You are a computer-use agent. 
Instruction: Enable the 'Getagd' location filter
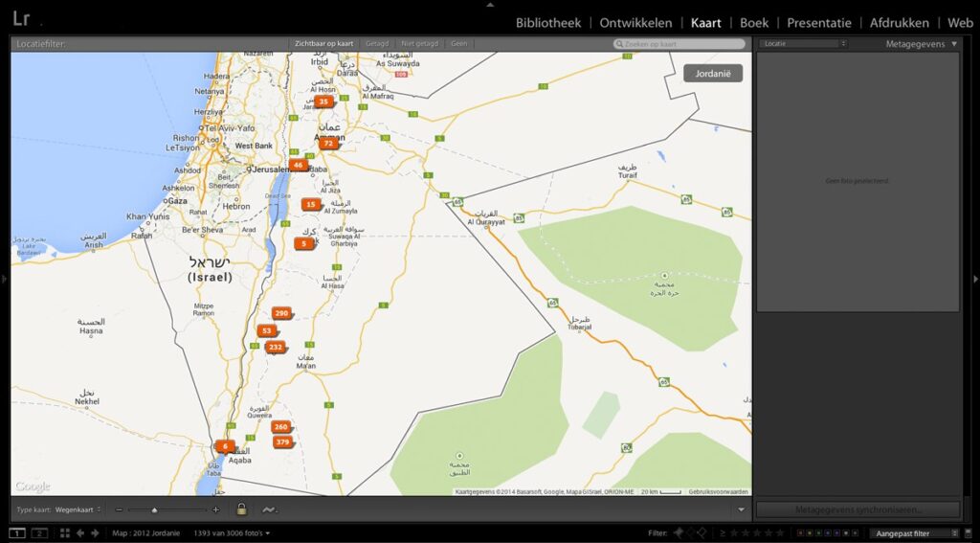(377, 44)
